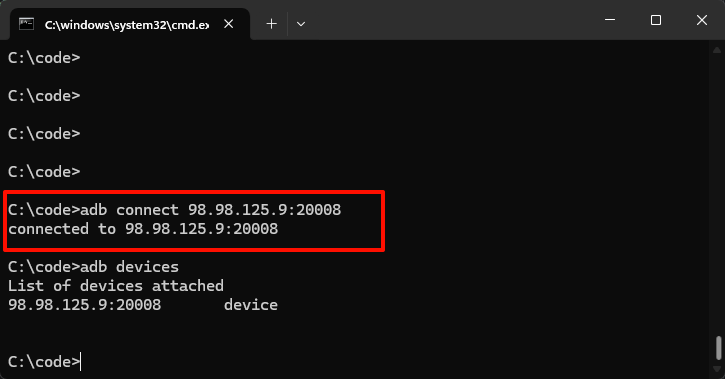Close the terminal window
Viewport: 725px width, 379px height.
coord(701,20)
